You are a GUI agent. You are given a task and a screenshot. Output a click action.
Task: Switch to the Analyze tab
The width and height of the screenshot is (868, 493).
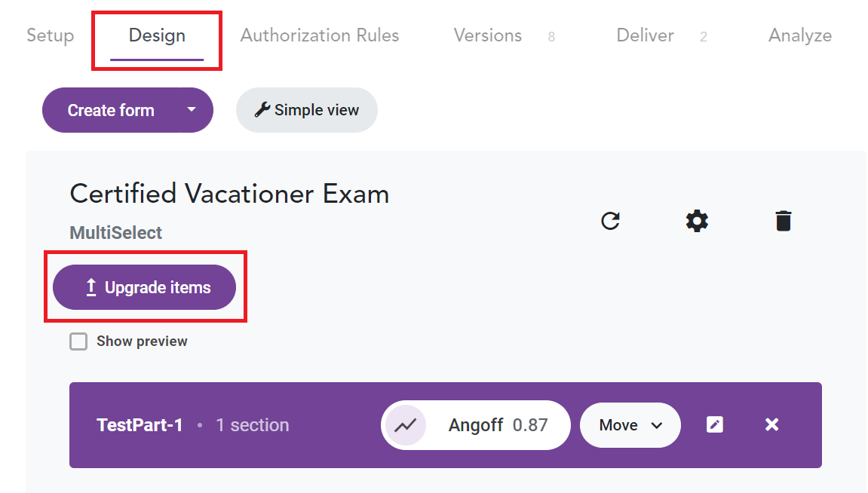pyautogui.click(x=800, y=35)
